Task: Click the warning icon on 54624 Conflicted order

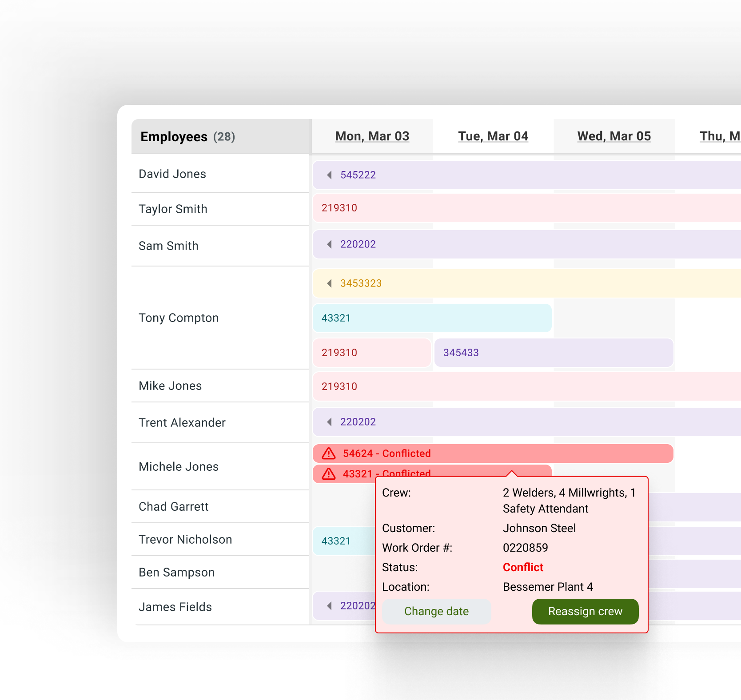Action: 329,453
